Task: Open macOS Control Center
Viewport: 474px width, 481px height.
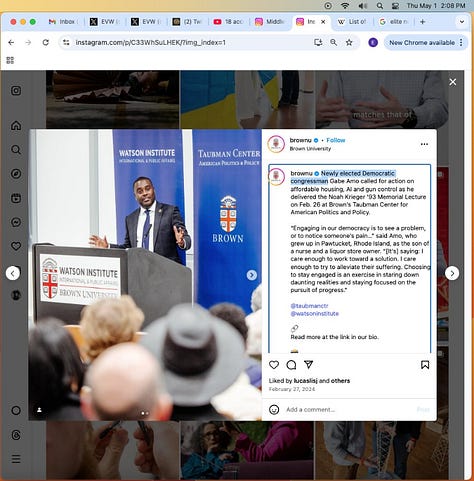Action: click(396, 6)
